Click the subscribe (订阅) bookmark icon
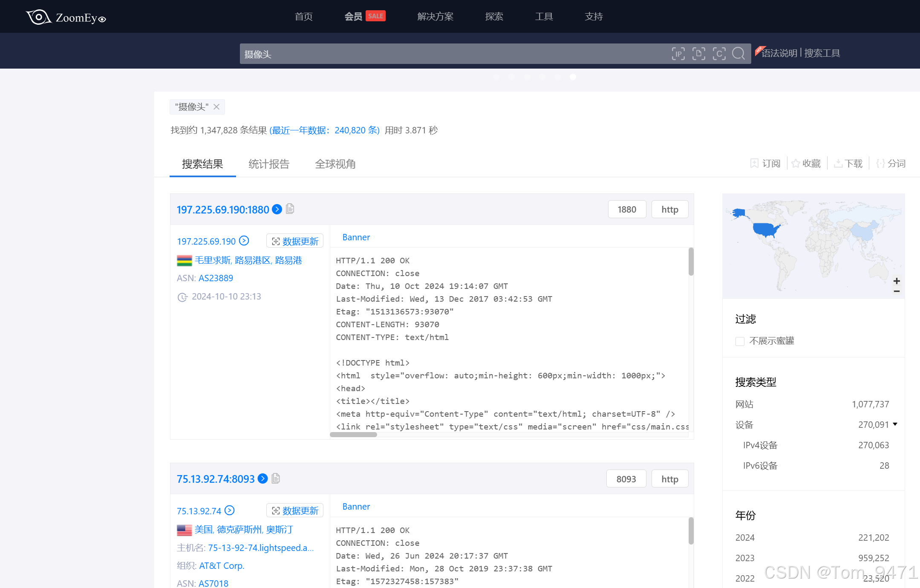920x588 pixels. tap(754, 164)
